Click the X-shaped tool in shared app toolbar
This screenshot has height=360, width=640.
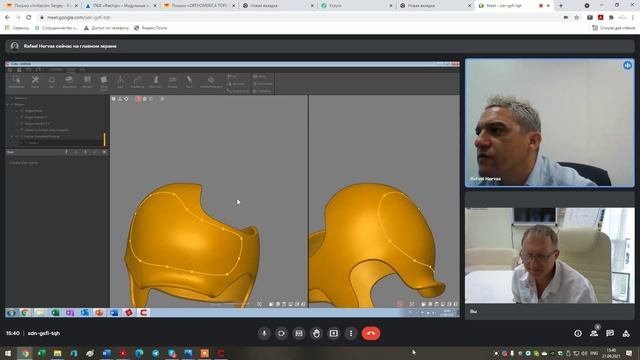35,81
